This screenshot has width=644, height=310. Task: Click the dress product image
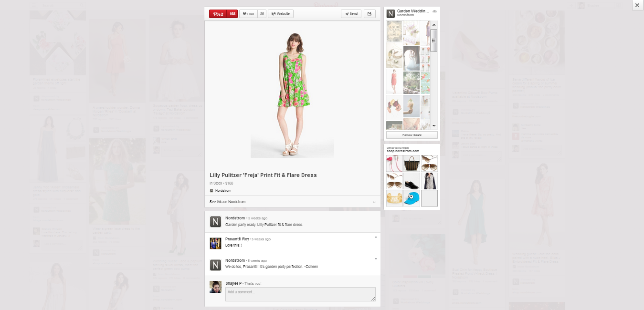click(292, 94)
